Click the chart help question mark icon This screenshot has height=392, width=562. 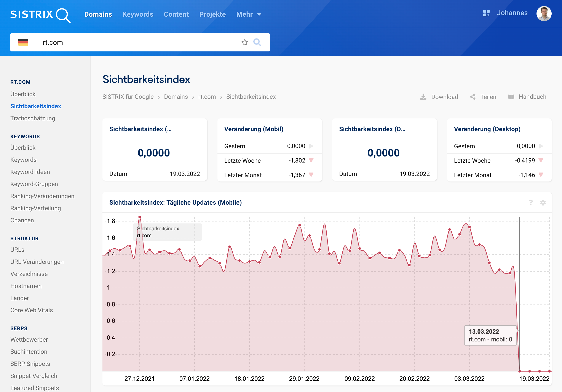click(531, 202)
